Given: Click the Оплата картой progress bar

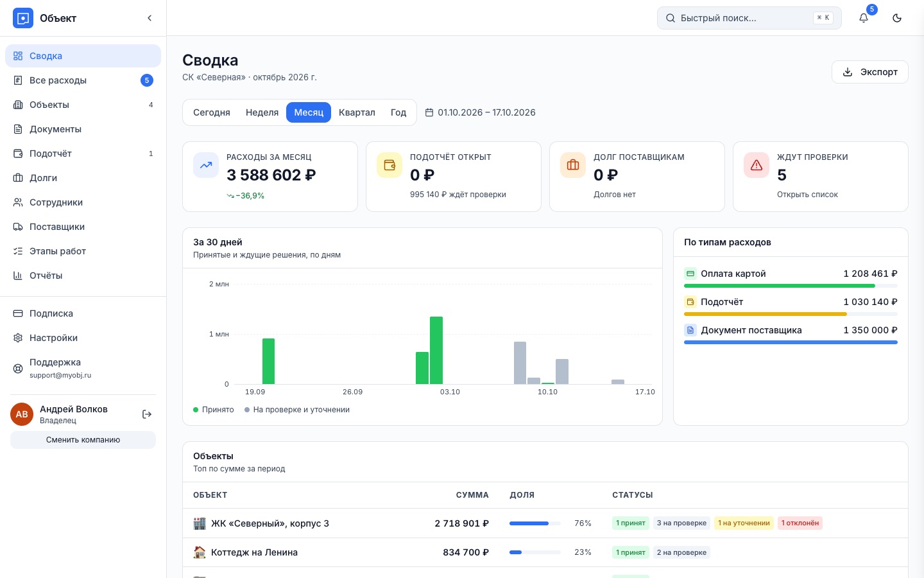Looking at the screenshot, I should 791,286.
